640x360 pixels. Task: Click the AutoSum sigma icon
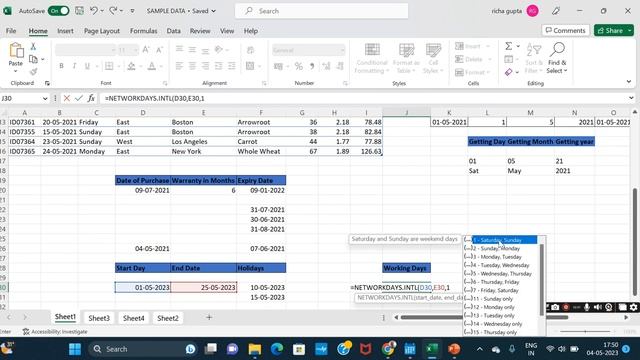point(509,46)
